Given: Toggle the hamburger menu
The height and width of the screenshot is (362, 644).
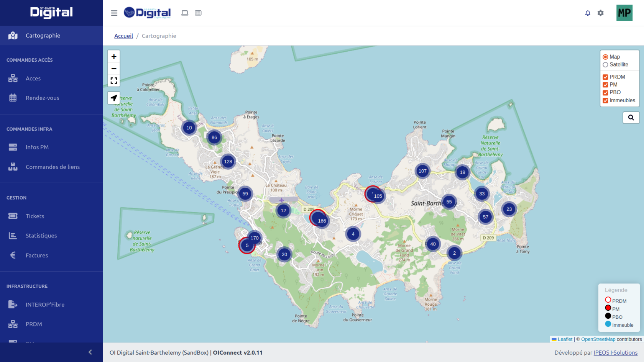Looking at the screenshot, I should click(114, 13).
